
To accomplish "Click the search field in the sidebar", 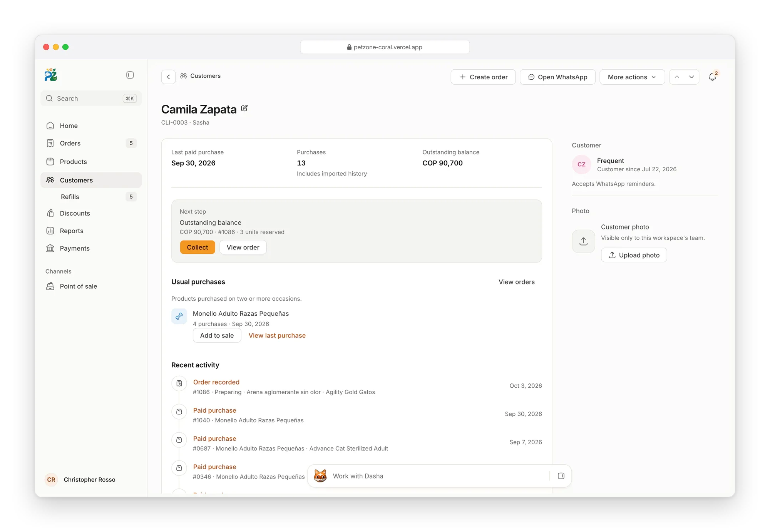I will pos(91,99).
